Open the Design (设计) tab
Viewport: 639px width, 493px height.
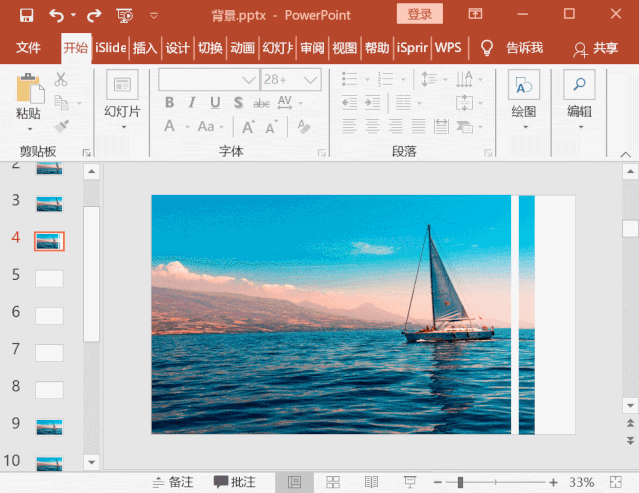[178, 48]
